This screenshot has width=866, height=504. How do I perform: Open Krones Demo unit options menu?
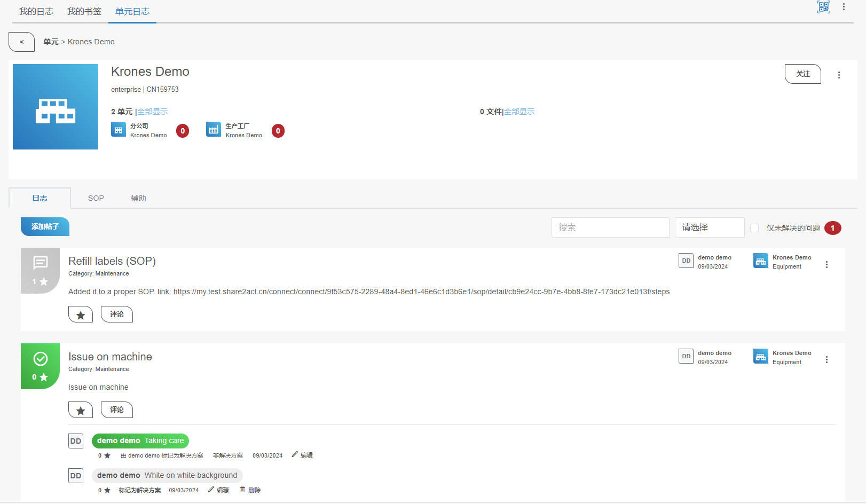(839, 75)
